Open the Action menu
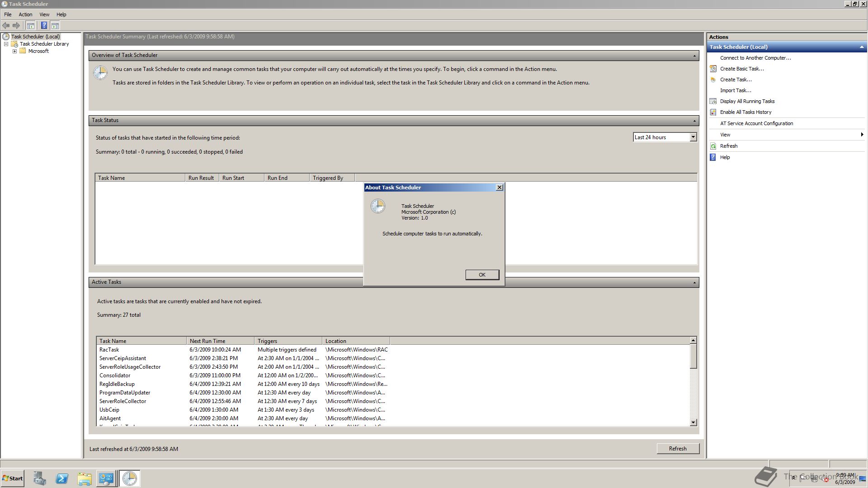 (x=25, y=14)
